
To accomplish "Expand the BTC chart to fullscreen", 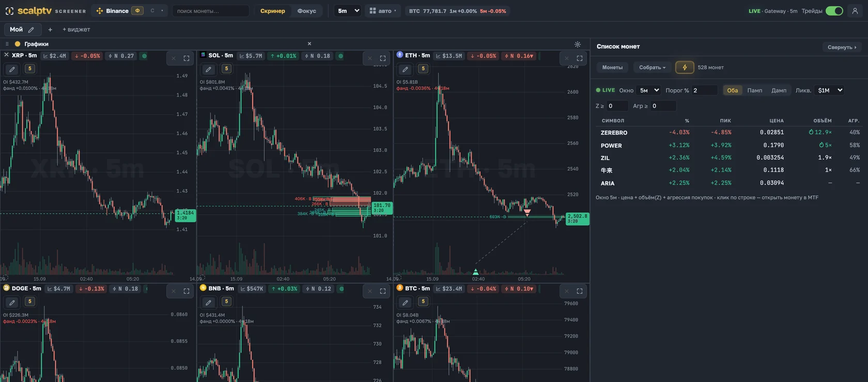I will point(580,291).
